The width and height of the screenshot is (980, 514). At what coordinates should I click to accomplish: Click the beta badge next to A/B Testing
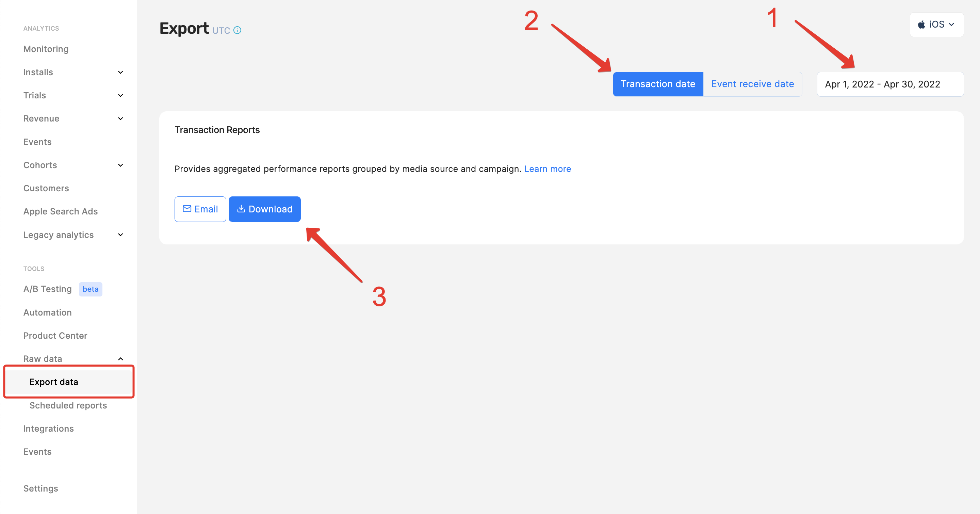[91, 289]
